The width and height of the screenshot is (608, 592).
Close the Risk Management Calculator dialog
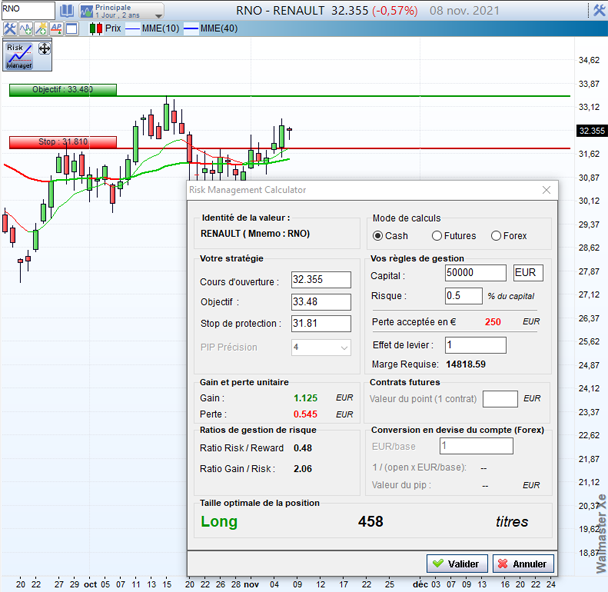[x=546, y=190]
